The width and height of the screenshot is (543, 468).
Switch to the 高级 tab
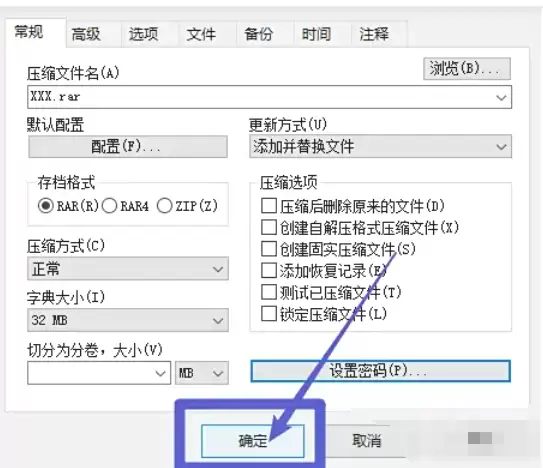tap(86, 34)
